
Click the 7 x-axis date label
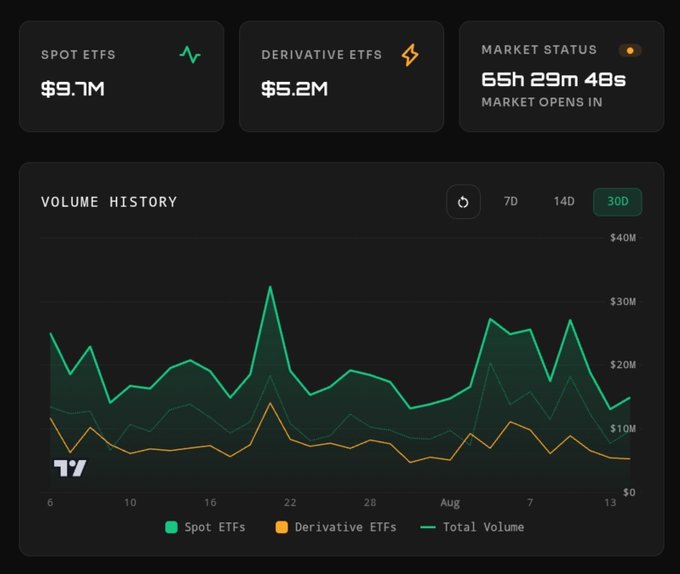(530, 502)
